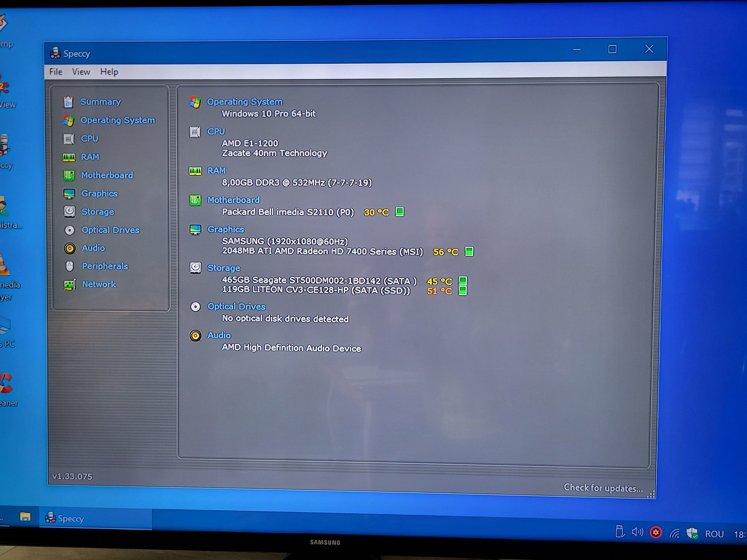Click the Graphics monitor icon in summary pane
747x560 pixels.
(x=195, y=230)
